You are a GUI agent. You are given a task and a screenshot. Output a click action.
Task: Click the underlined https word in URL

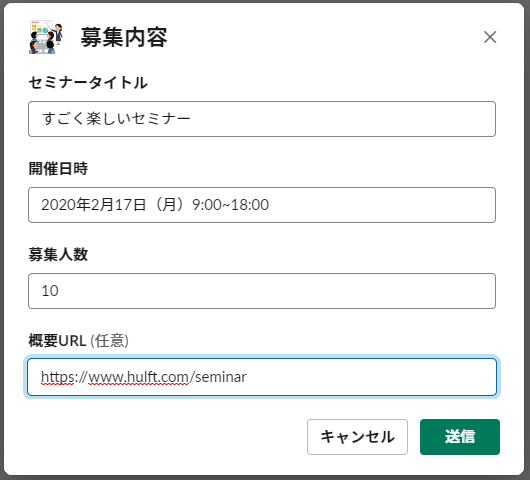pos(57,377)
